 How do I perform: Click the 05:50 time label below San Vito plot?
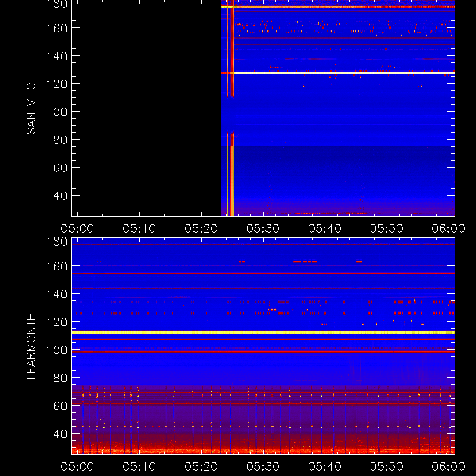tap(387, 228)
